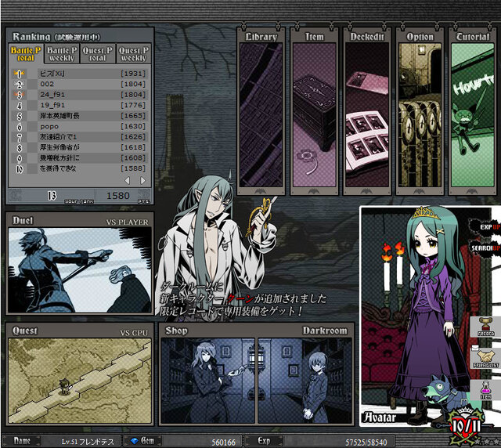Click the gold rank 1 medal icon
Screen dimensions: 501x448
click(x=19, y=74)
